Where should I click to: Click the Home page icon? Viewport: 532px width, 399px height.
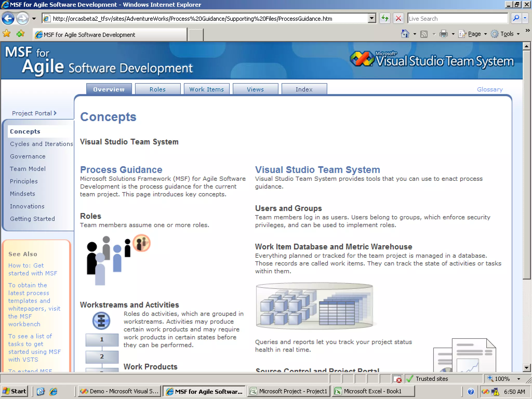[x=405, y=34]
